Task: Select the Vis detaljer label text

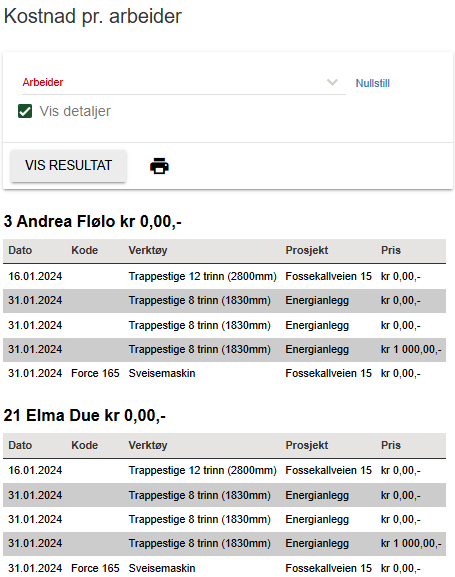Action: pyautogui.click(x=75, y=111)
